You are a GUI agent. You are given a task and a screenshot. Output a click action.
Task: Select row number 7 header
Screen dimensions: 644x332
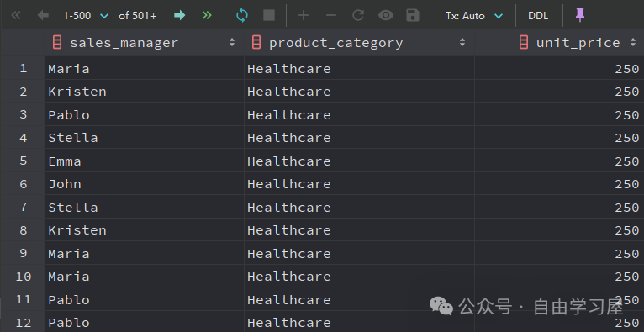(x=23, y=207)
